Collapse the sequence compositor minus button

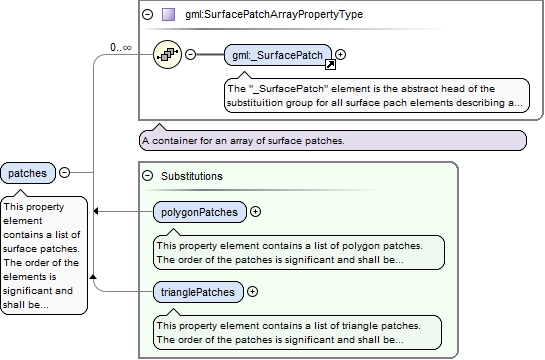190,55
